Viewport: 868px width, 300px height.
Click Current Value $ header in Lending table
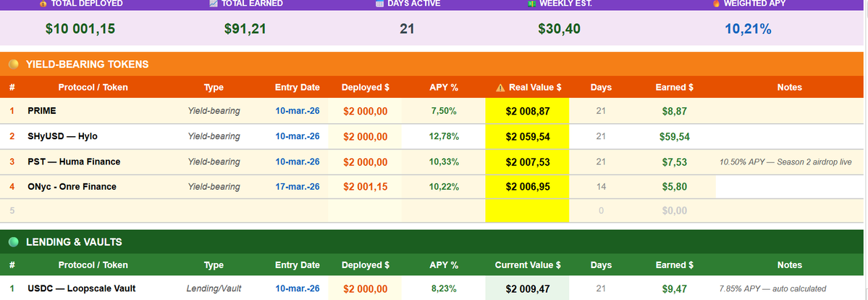point(528,265)
